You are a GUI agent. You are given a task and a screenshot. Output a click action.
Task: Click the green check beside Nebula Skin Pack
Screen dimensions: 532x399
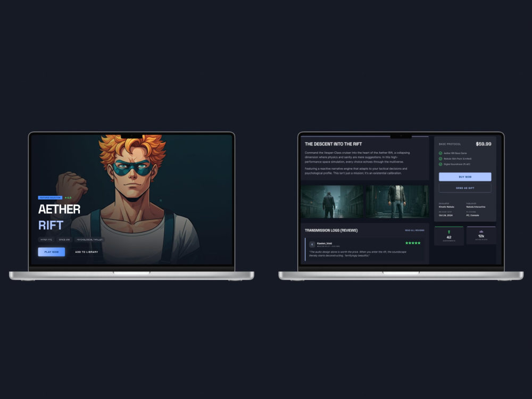point(440,159)
